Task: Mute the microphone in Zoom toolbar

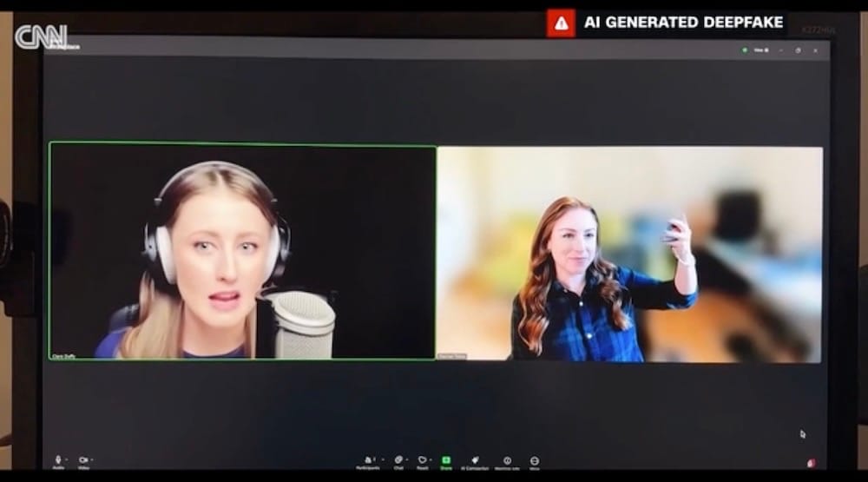Action: click(x=58, y=459)
